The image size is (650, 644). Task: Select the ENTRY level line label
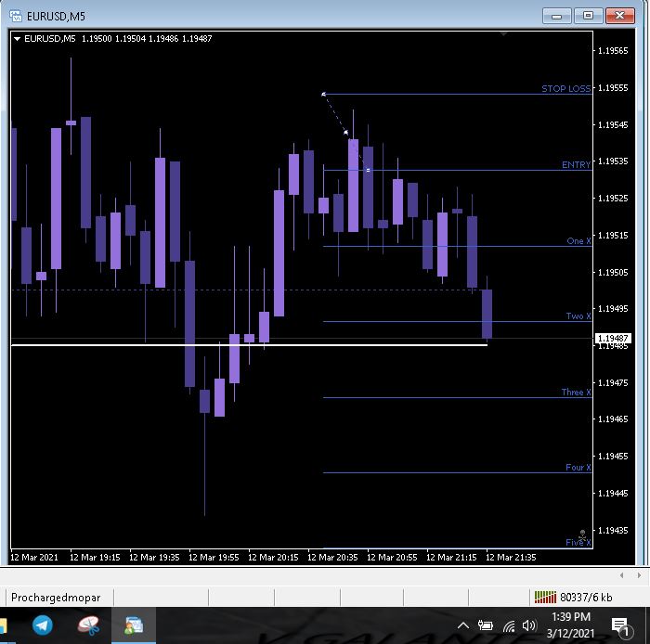(x=576, y=164)
